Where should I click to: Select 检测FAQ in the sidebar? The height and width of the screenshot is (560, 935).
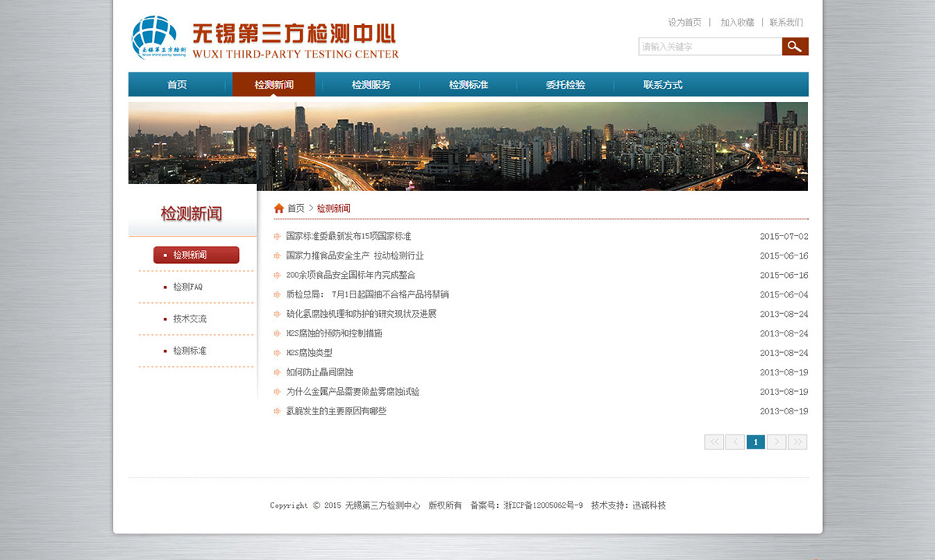(188, 287)
